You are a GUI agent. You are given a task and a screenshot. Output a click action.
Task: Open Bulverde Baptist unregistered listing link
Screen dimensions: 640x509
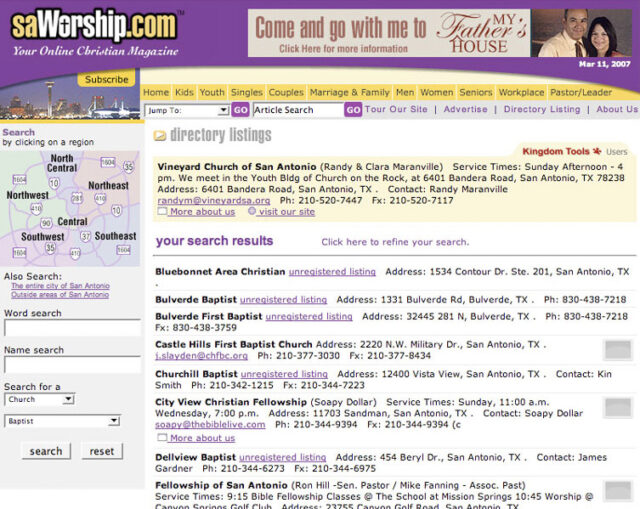click(283, 300)
